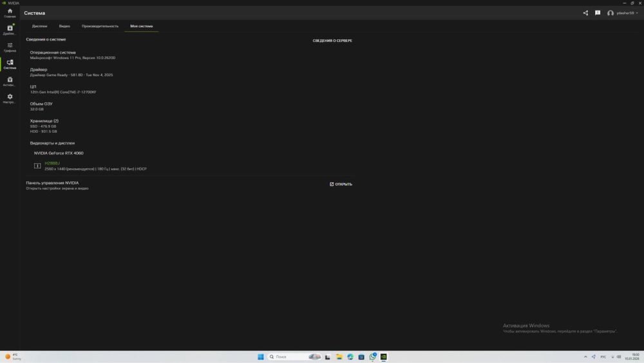The width and height of the screenshot is (644, 363).
Task: Click the РУС input language indicator
Action: click(x=603, y=357)
